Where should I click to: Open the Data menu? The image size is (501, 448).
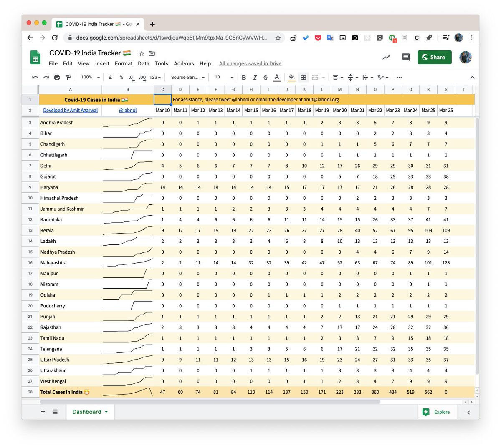[144, 63]
